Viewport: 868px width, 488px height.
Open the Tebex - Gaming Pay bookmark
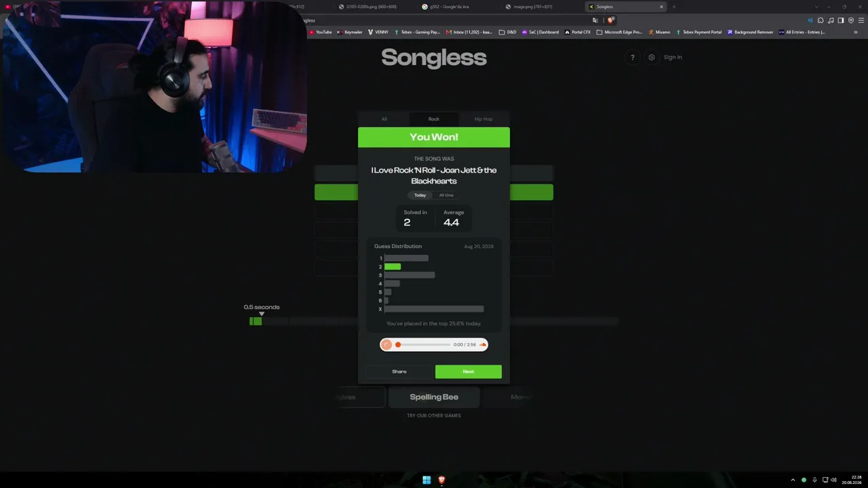pyautogui.click(x=417, y=32)
